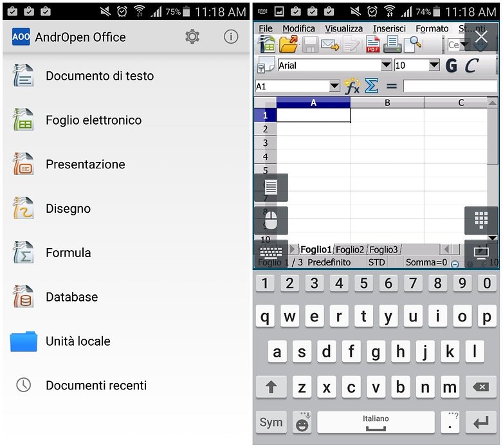
Task: Switch to the Foglio3 sheet tab
Action: pyautogui.click(x=383, y=249)
